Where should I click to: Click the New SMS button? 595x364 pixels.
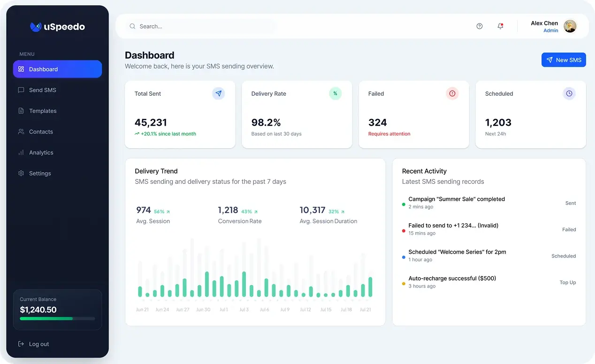coord(564,60)
